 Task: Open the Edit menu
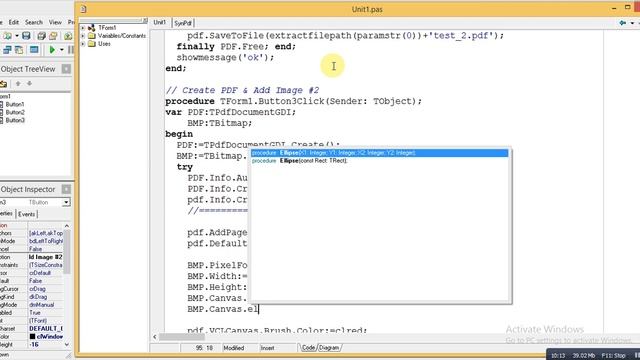pyautogui.click(x=14, y=22)
